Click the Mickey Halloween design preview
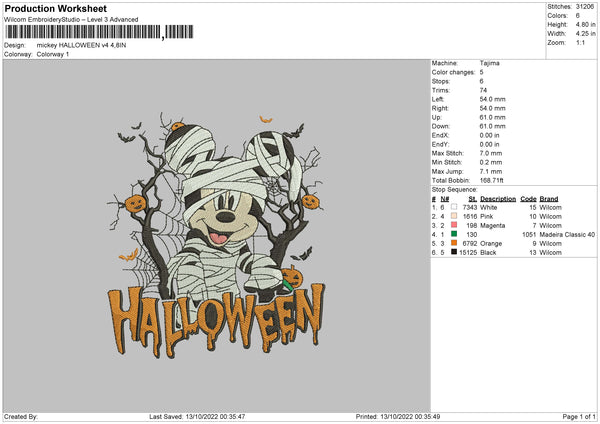The image size is (600, 424). point(216,234)
